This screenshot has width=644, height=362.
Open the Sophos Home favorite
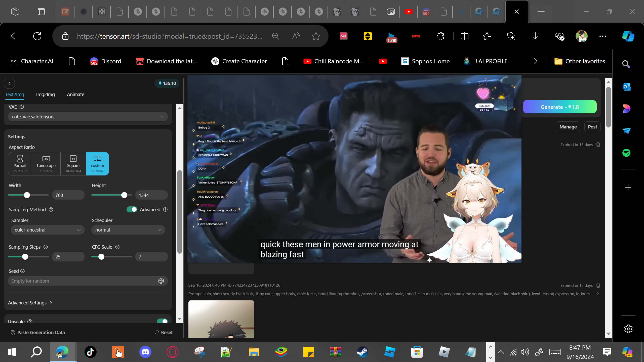click(425, 61)
